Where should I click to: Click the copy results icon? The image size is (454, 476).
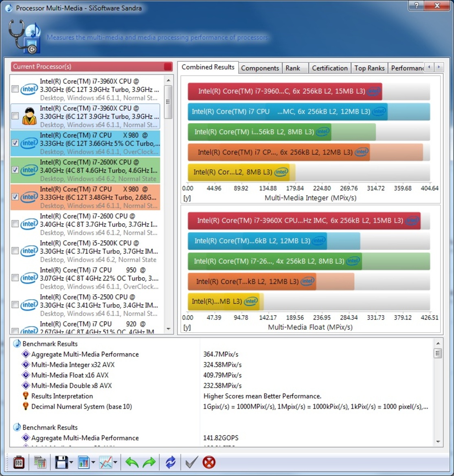[40, 462]
